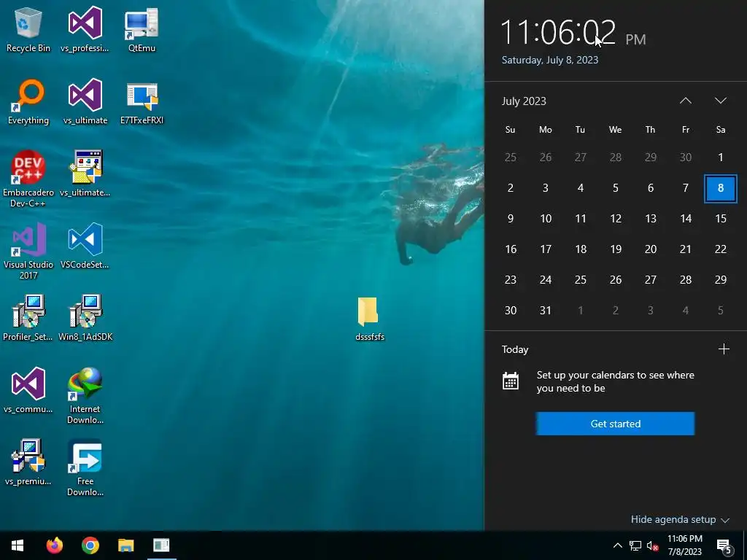Select July 24 in the calendar
The width and height of the screenshot is (747, 560).
pyautogui.click(x=546, y=279)
